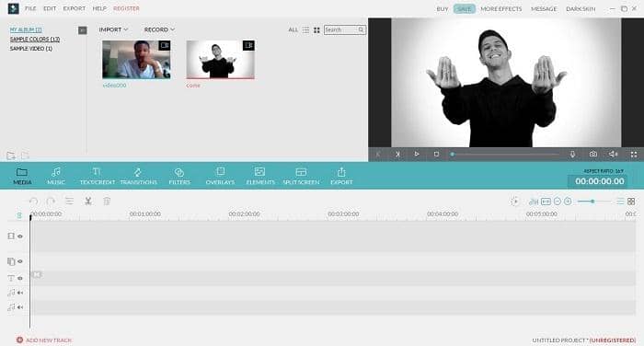Switch to the Filters tab

(x=179, y=176)
